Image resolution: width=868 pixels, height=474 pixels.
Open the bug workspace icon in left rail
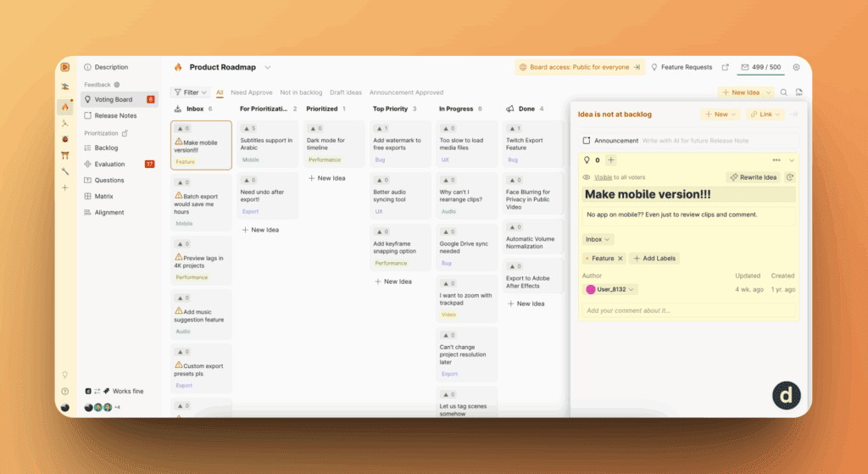click(64, 138)
